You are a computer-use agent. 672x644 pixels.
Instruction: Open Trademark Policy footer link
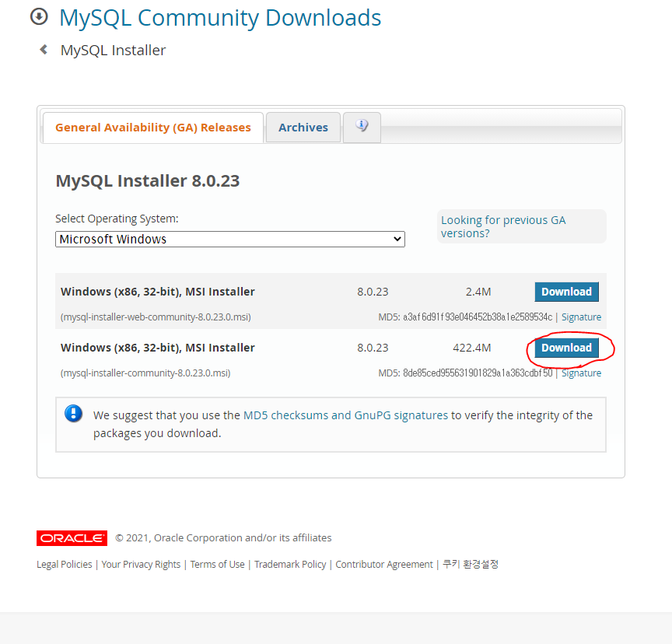click(290, 565)
